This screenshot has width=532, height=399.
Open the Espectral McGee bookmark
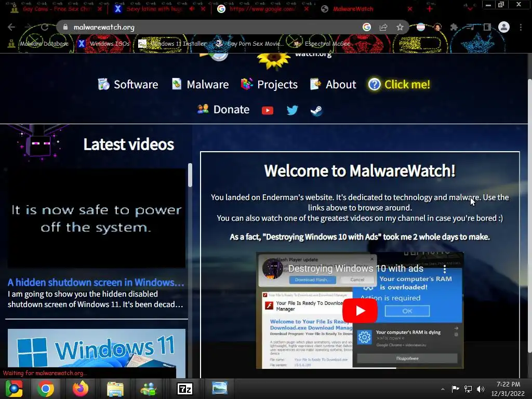pyautogui.click(x=322, y=44)
